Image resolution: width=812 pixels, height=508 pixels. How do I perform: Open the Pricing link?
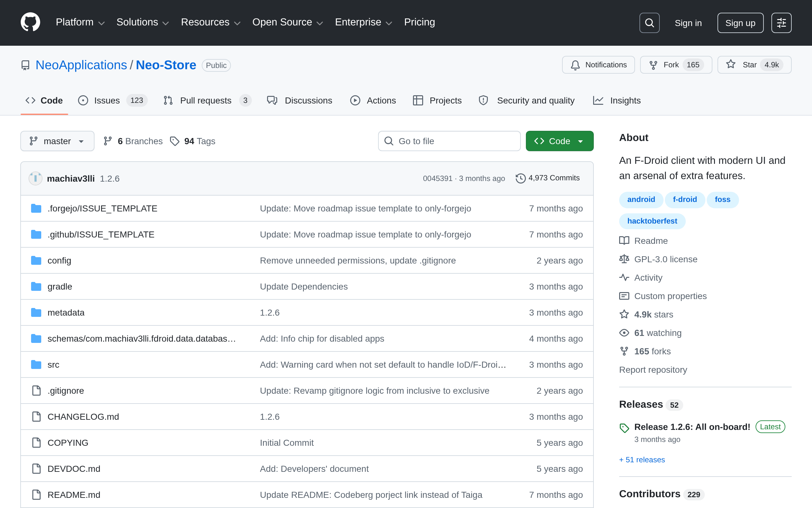click(419, 22)
